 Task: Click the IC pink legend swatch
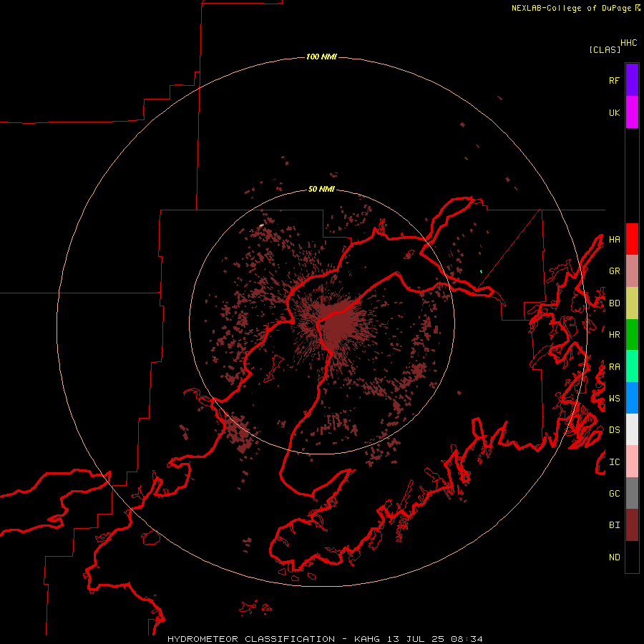[632, 462]
